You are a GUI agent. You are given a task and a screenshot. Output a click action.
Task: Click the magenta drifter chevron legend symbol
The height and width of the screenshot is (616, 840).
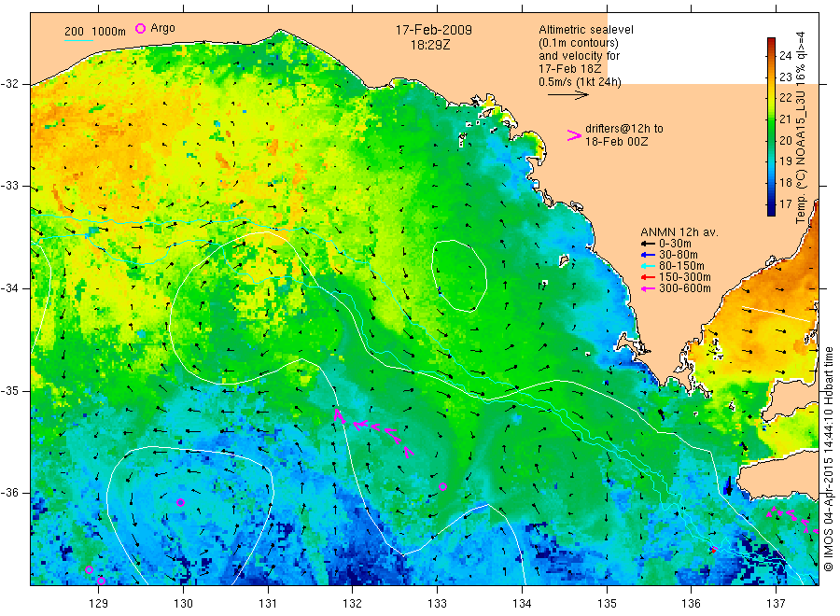[x=574, y=135]
